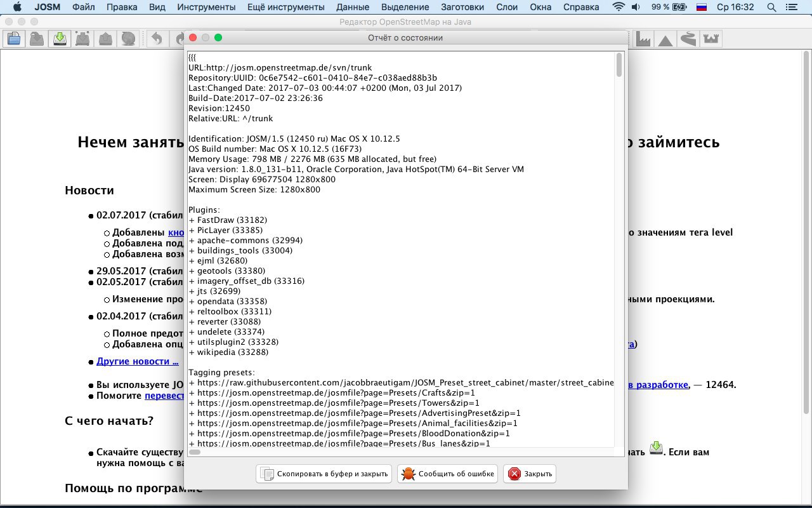Click the winding river preset icon

(688, 39)
